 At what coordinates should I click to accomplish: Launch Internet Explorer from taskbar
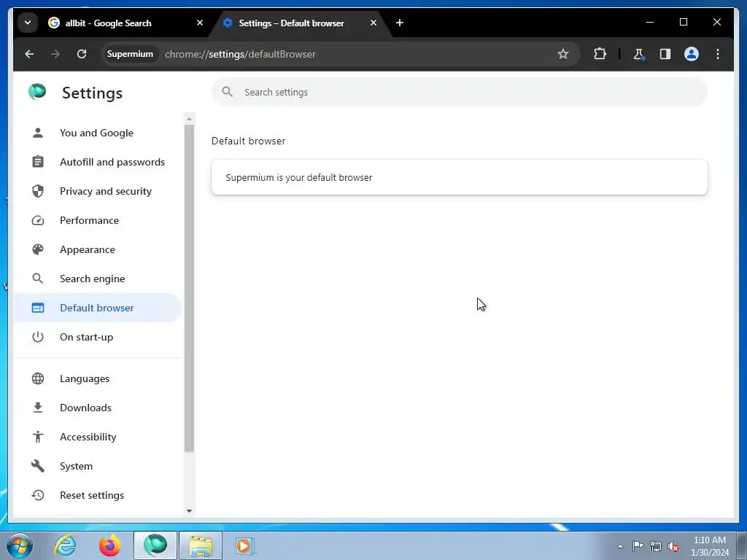click(x=65, y=545)
